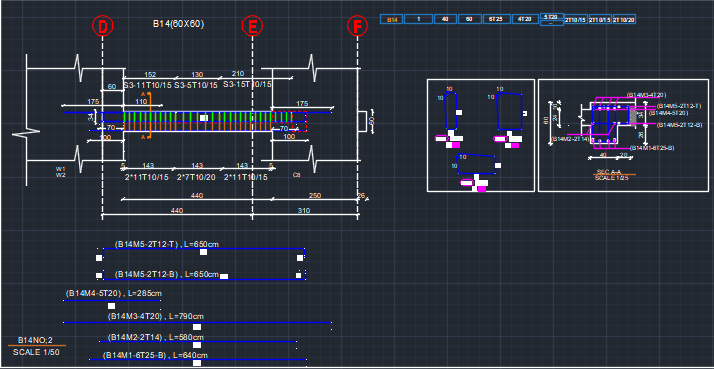Click the (B14M1-6T25-B), L=640cm label
Viewport: 714px width, 369px height.
click(155, 355)
